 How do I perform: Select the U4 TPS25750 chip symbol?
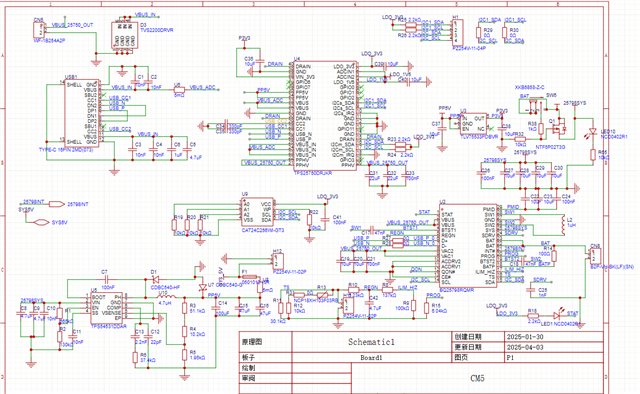coord(325,116)
